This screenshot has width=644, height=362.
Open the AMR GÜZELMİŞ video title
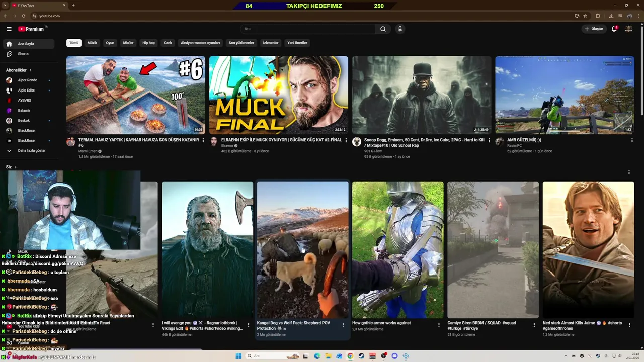click(524, 140)
